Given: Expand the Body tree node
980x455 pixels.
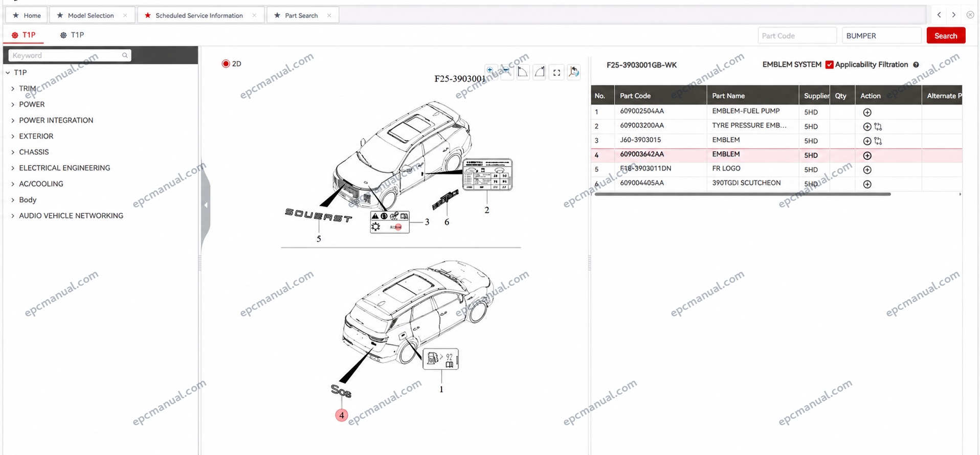Looking at the screenshot, I should click(13, 199).
